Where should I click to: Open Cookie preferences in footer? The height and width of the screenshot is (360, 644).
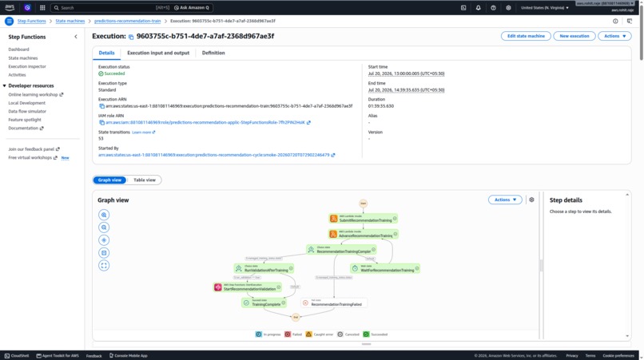[618, 355]
